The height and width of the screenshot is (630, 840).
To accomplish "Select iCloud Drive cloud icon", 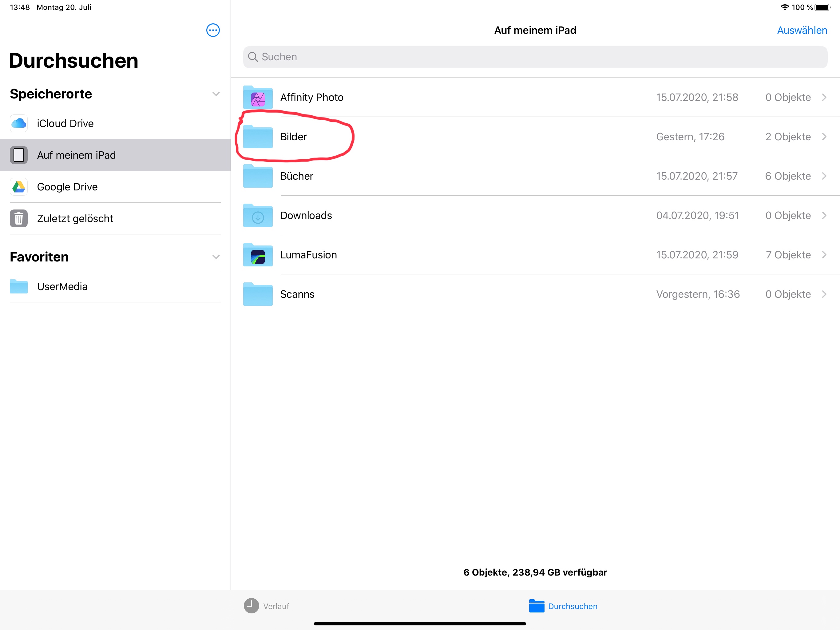I will coord(19,123).
